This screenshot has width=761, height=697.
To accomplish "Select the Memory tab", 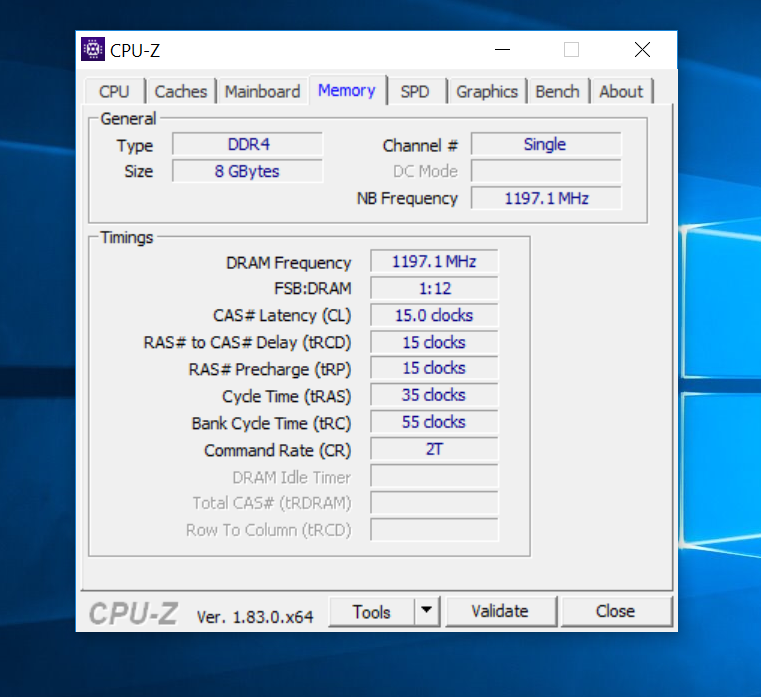I will tap(347, 90).
